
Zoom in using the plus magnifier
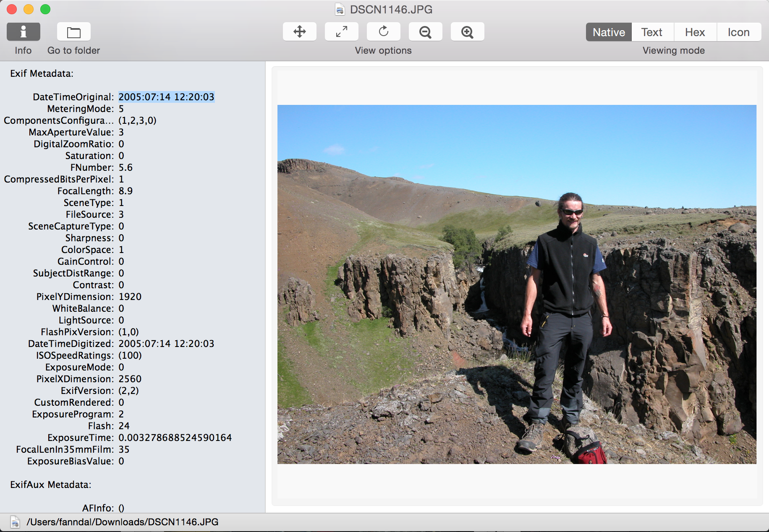467,32
